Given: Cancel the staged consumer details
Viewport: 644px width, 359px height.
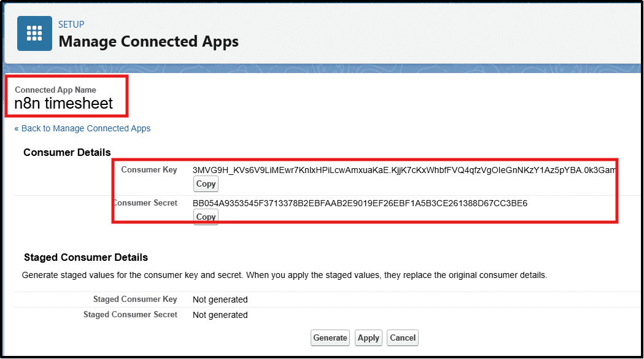Looking at the screenshot, I should tap(403, 338).
